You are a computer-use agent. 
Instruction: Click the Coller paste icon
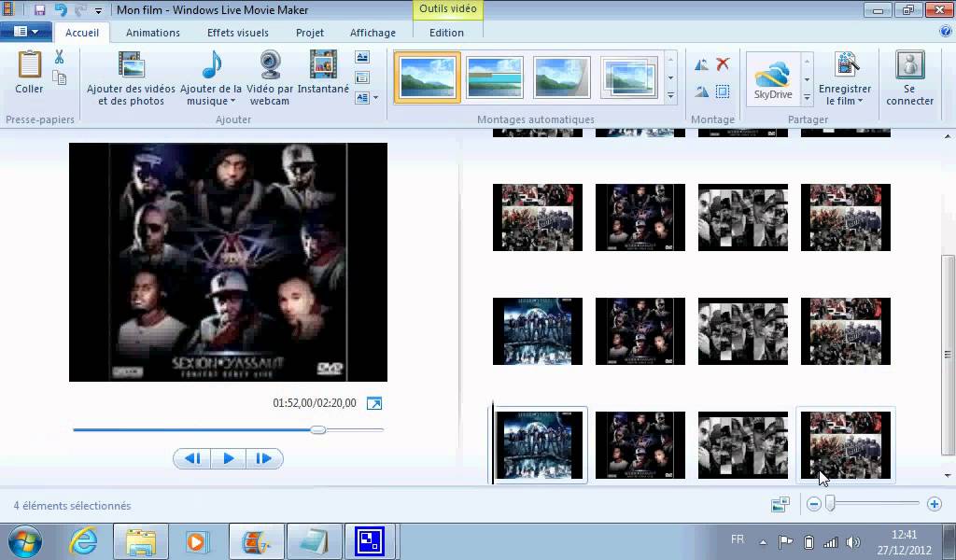pyautogui.click(x=29, y=65)
